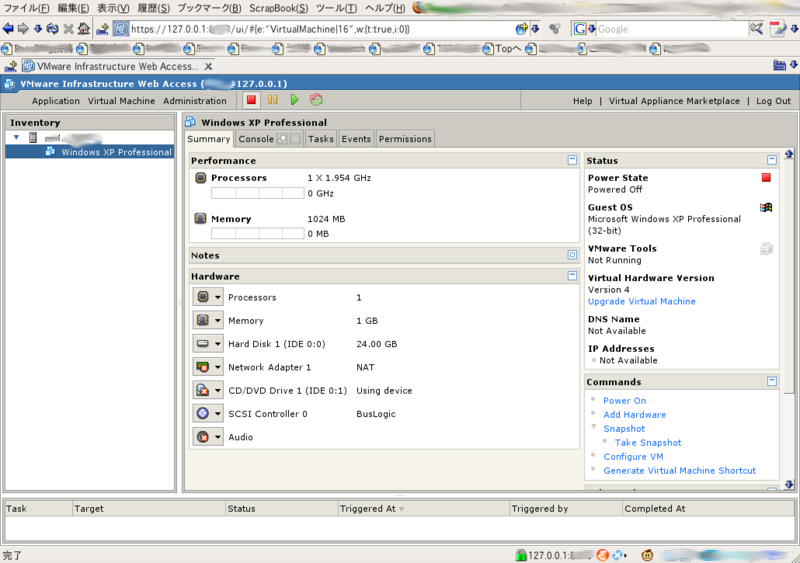Click the Power On command link
Image resolution: width=800 pixels, height=563 pixels.
point(624,401)
